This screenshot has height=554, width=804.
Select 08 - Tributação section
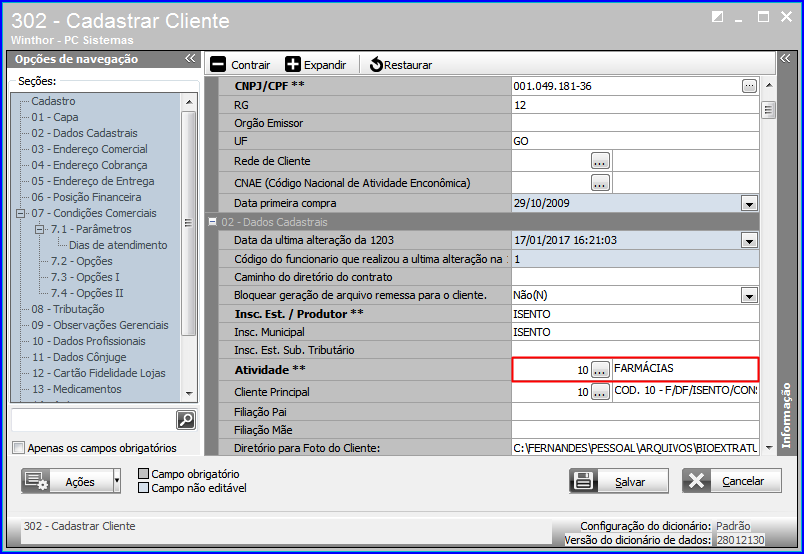pyautogui.click(x=68, y=309)
